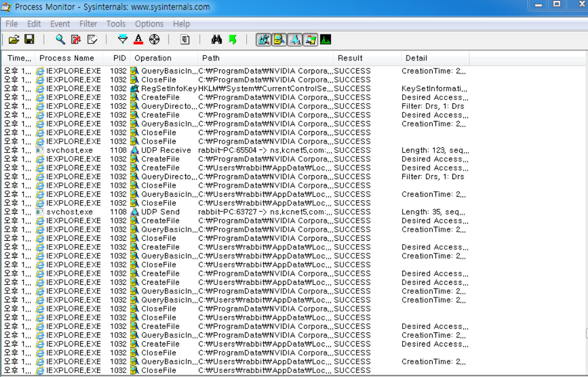Image resolution: width=588 pixels, height=377 pixels.
Task: Open the File menu
Action: coord(12,24)
